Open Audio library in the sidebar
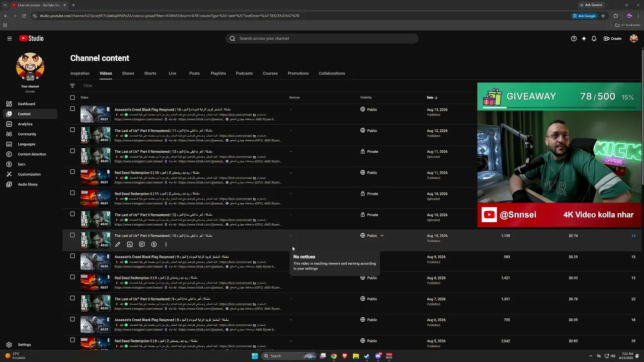Screen dimensions: 644x362 28,185
